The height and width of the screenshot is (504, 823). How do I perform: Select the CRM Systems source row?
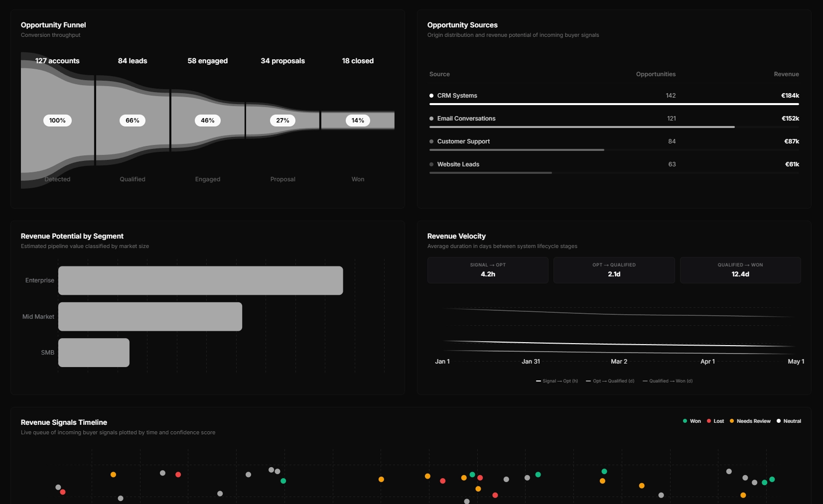pyautogui.click(x=614, y=98)
